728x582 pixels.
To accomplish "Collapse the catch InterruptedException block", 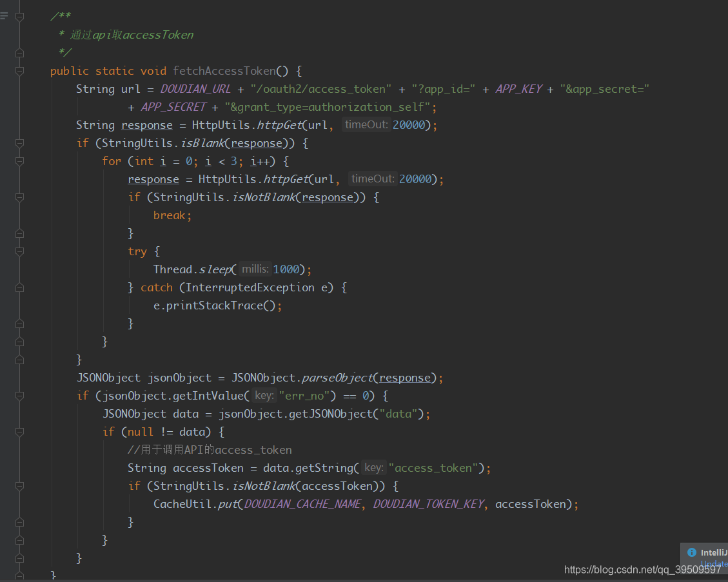I will [x=19, y=287].
